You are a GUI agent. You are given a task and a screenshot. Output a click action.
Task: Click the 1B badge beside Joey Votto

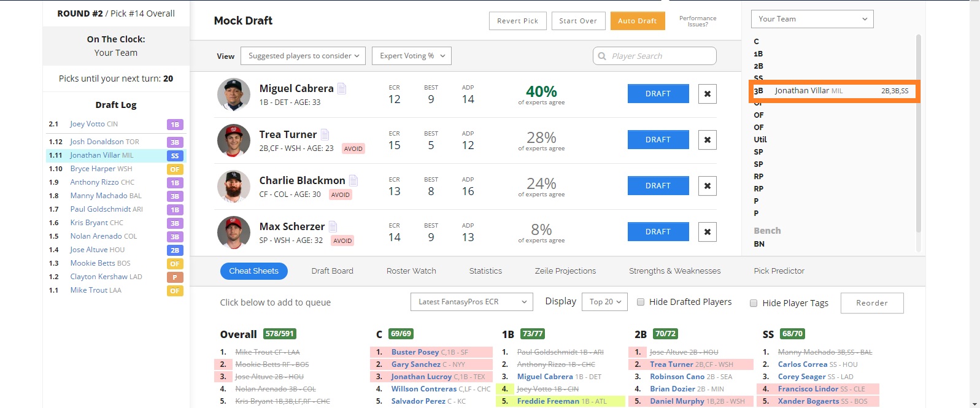point(175,125)
